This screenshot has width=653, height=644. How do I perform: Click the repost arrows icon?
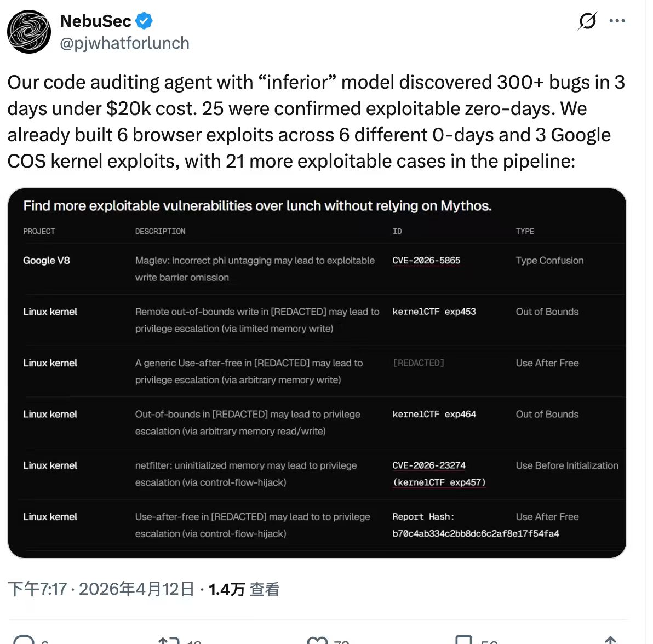tap(169, 640)
